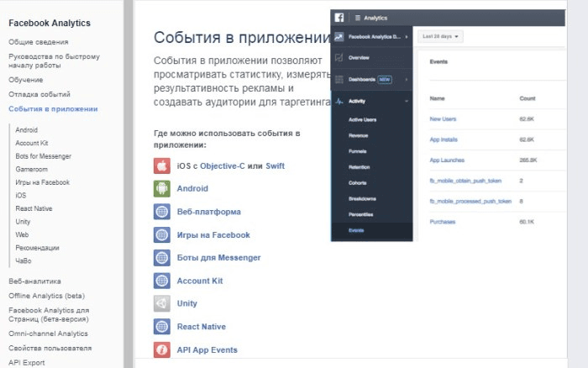This screenshot has width=588, height=368.
Task: Click the red Apple iOS icon
Action: [161, 166]
